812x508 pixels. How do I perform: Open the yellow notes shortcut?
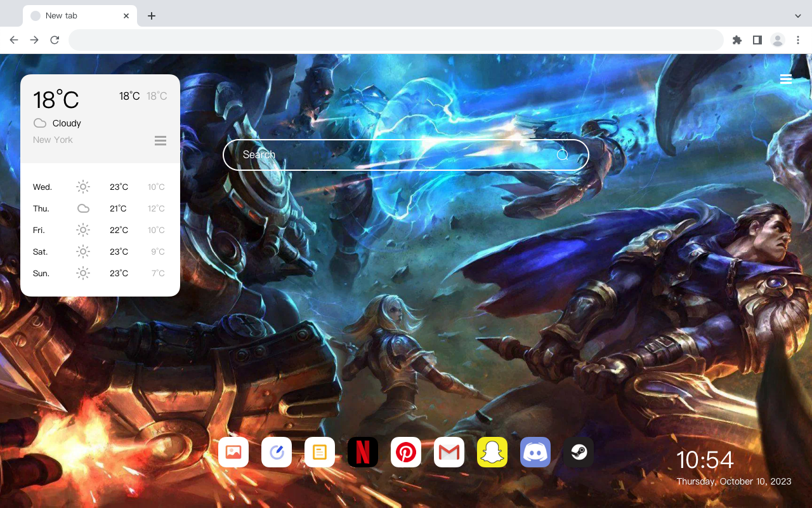tap(320, 452)
